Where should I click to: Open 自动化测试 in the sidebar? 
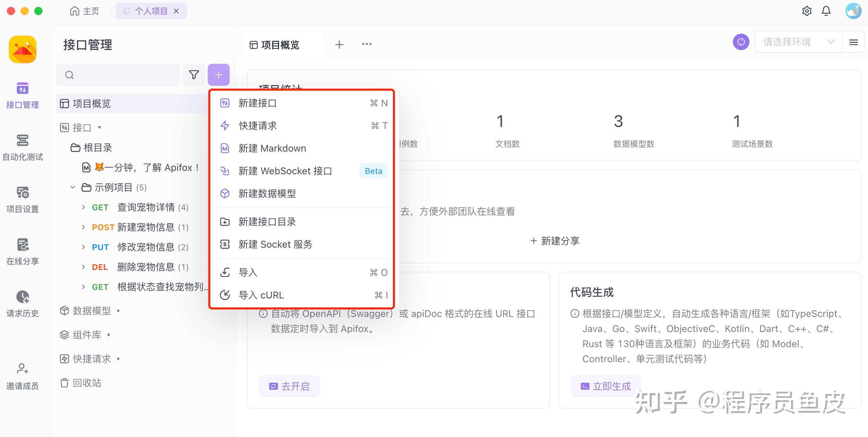coord(23,147)
